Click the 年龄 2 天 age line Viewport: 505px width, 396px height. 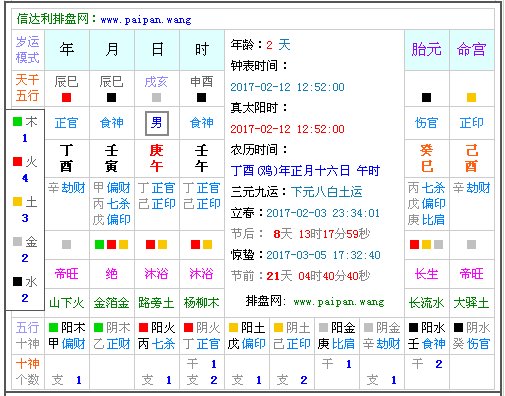point(261,45)
